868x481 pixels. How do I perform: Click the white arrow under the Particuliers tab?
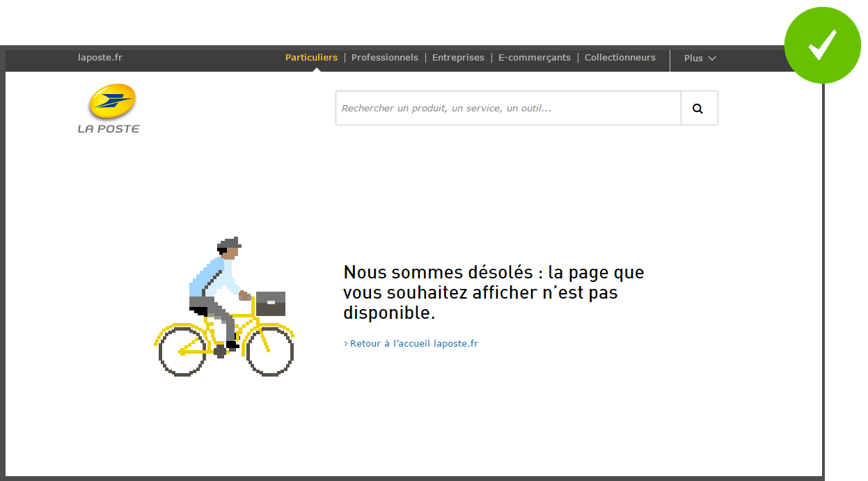(x=317, y=69)
